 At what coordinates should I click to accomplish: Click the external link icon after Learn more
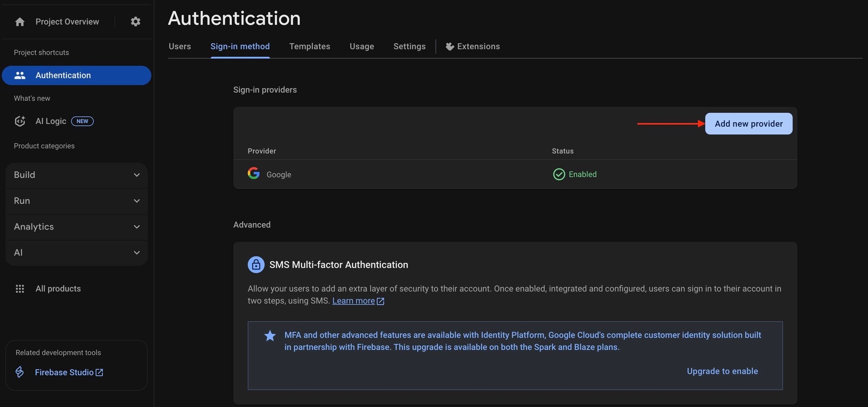(381, 301)
